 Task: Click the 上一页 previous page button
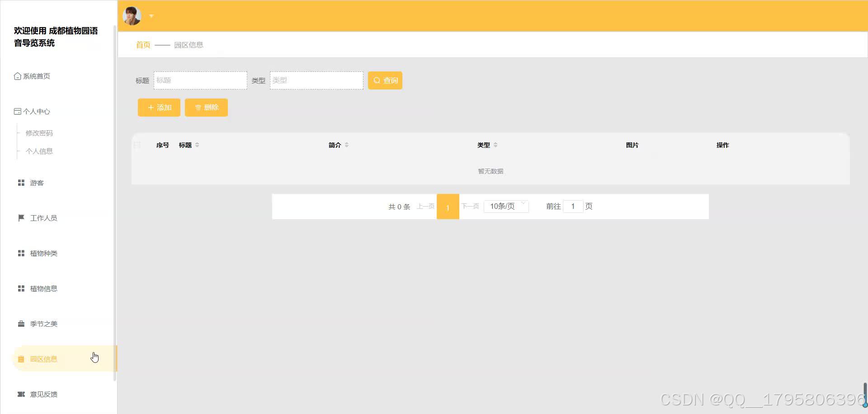425,207
